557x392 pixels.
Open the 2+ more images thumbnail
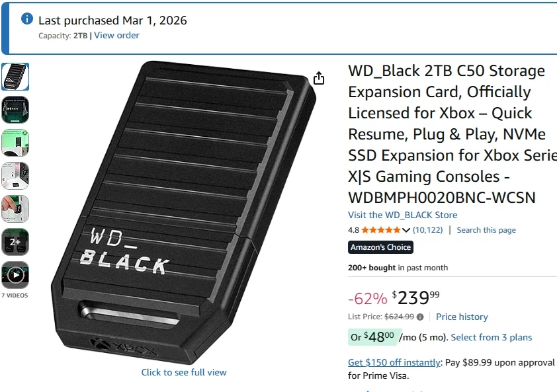pyautogui.click(x=15, y=242)
